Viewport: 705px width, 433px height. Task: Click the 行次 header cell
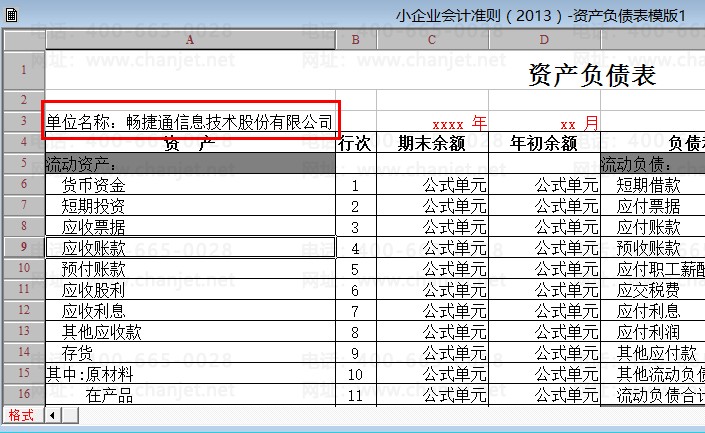pyautogui.click(x=356, y=143)
